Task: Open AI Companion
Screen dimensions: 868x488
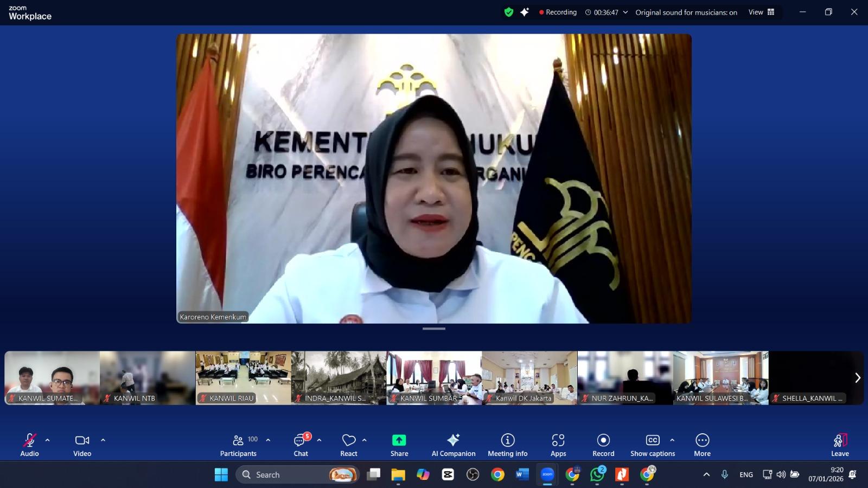Action: pos(453,445)
